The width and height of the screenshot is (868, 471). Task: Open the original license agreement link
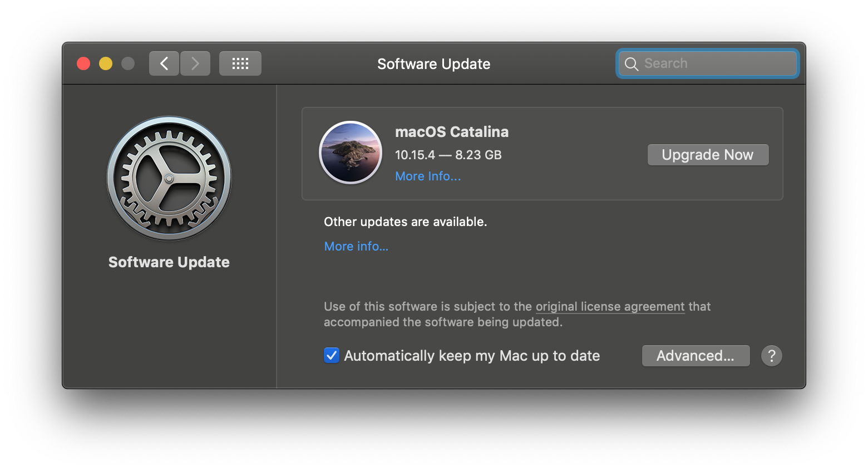(610, 307)
